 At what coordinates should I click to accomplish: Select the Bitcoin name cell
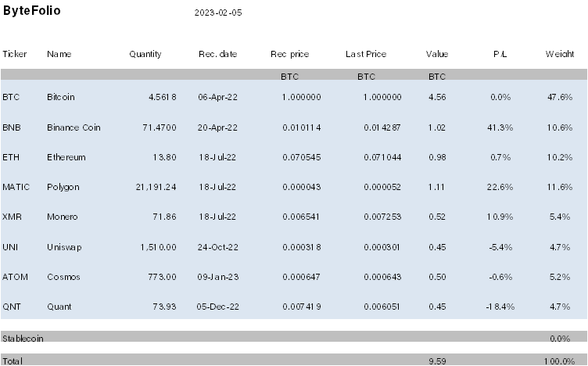tap(60, 97)
